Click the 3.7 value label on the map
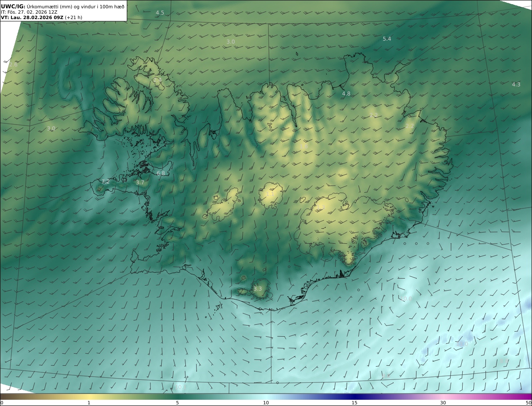Viewport: 532px width, 406px height. click(140, 182)
